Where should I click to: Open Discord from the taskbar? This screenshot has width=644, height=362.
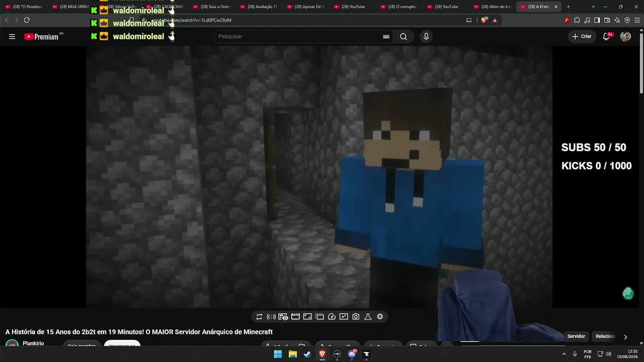click(x=352, y=354)
